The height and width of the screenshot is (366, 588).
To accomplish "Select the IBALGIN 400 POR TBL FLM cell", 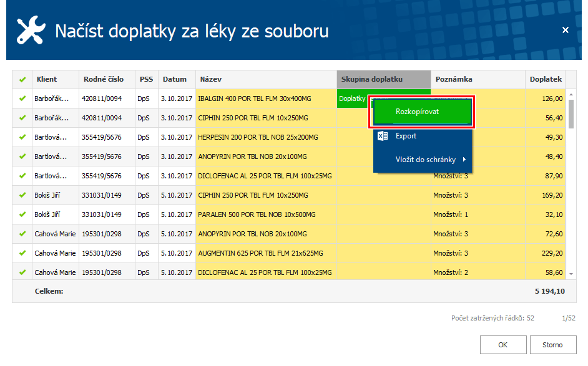I will click(x=267, y=99).
